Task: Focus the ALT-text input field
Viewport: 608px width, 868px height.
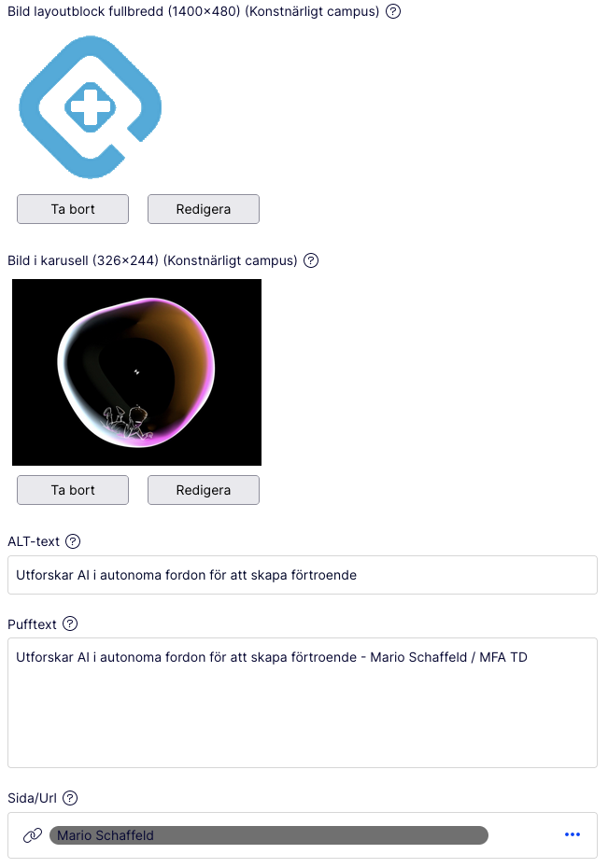Action: point(303,575)
